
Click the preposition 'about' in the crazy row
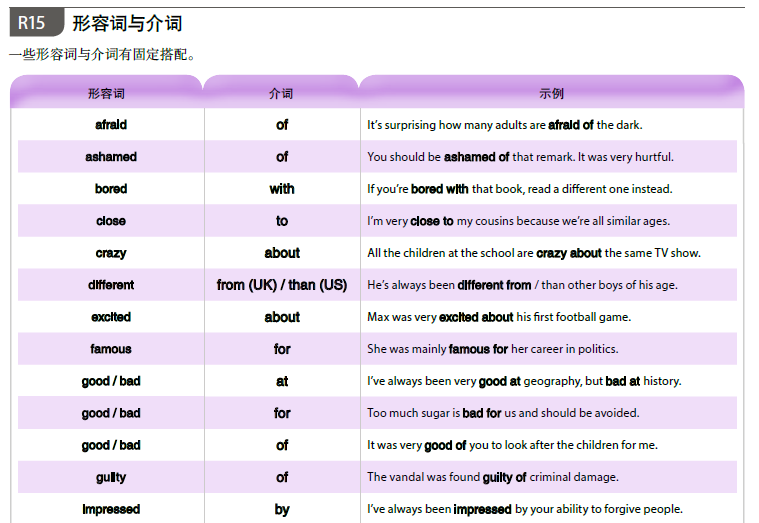pos(282,253)
